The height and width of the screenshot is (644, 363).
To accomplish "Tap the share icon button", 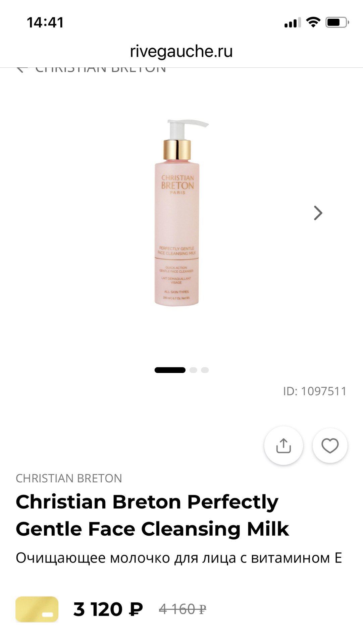I will pos(283,446).
